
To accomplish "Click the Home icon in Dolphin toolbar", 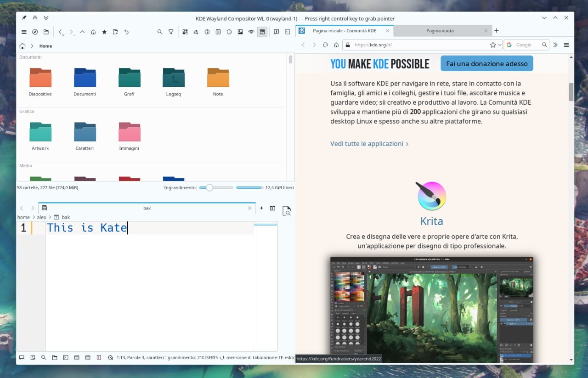I will (93, 32).
